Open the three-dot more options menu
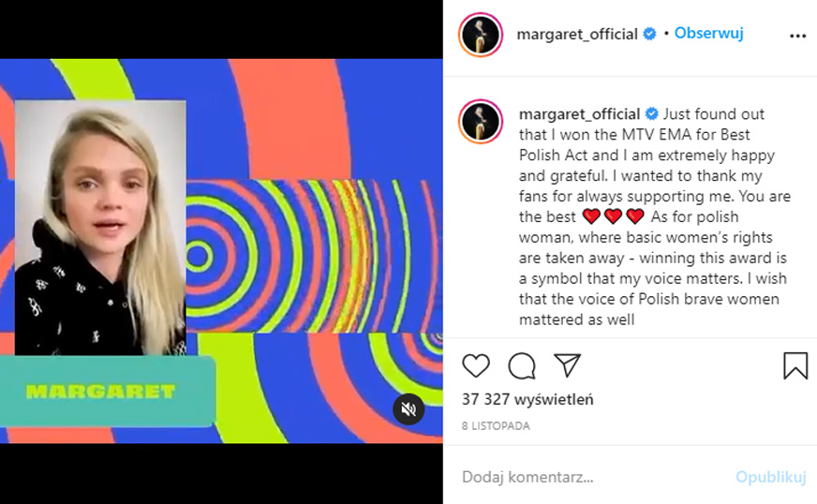 (797, 36)
